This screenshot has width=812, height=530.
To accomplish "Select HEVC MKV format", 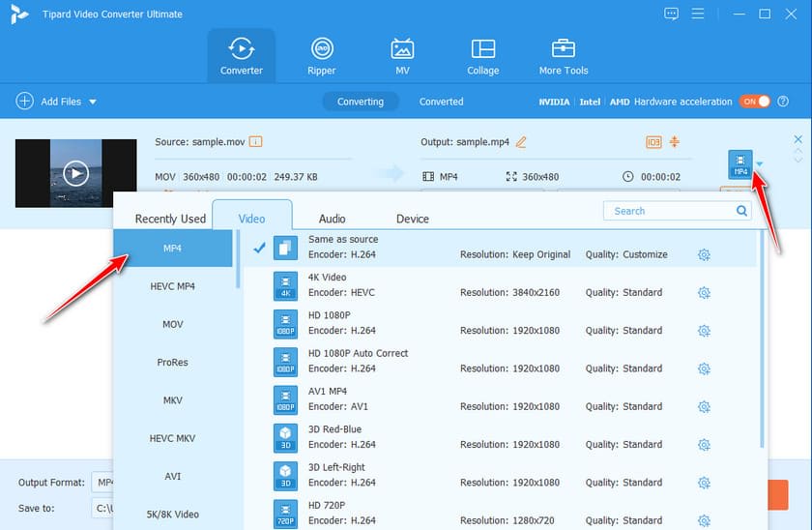I will pyautogui.click(x=173, y=438).
